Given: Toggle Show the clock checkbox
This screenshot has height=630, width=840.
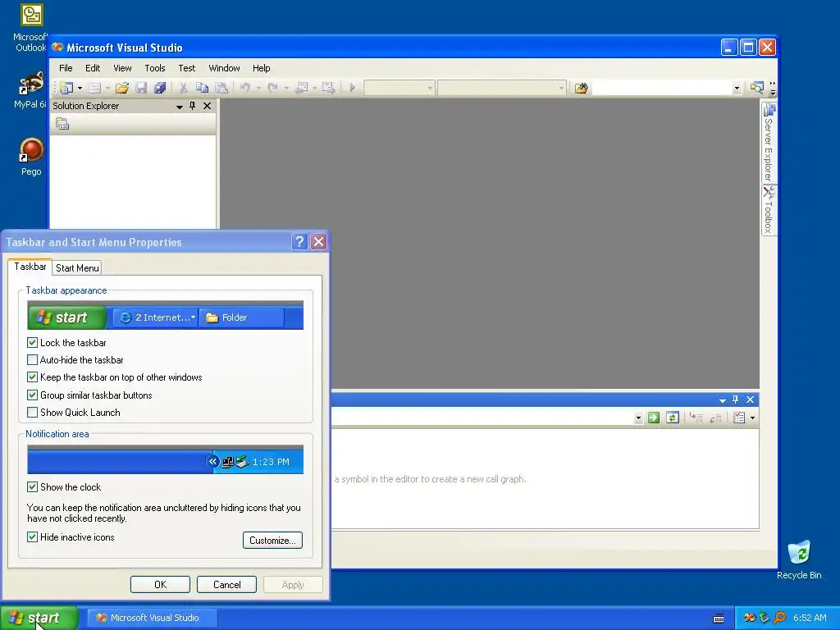Looking at the screenshot, I should (x=33, y=487).
